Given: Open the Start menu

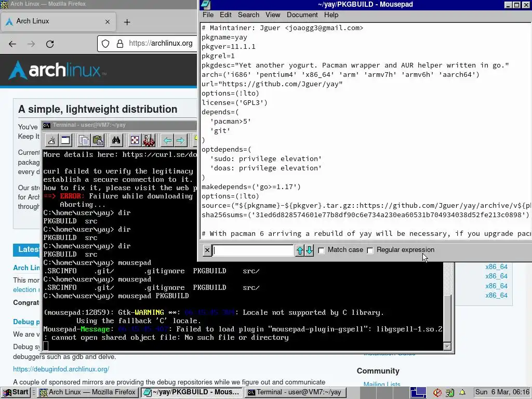Looking at the screenshot, I should point(15,392).
